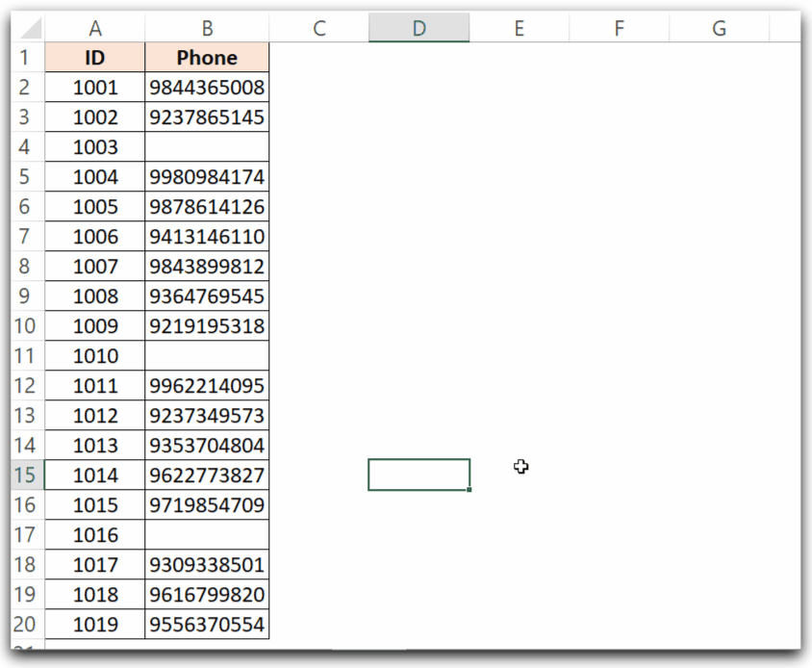Click the column G header
This screenshot has width=812, height=668.
coord(718,27)
